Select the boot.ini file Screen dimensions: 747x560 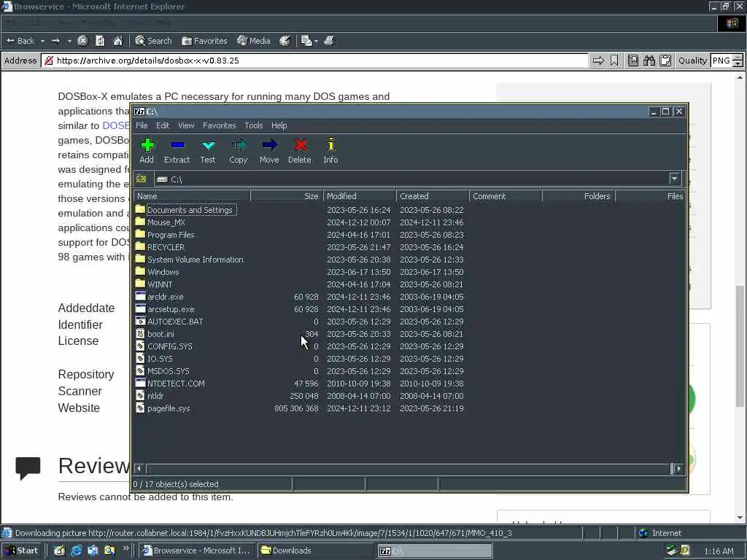[160, 334]
